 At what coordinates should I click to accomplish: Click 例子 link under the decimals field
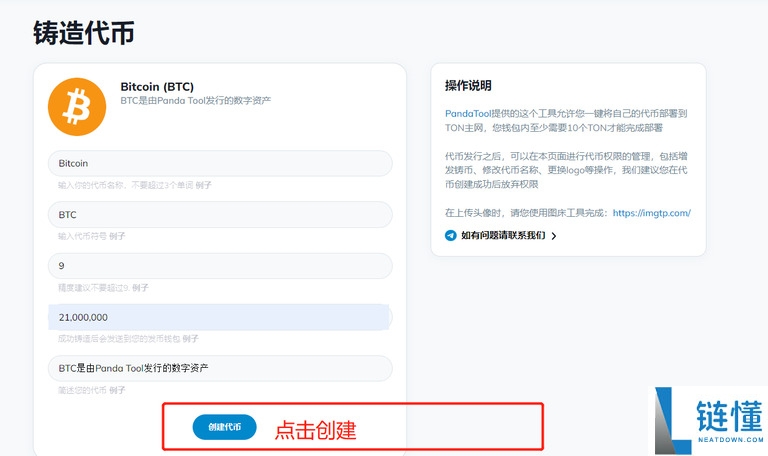tap(140, 288)
